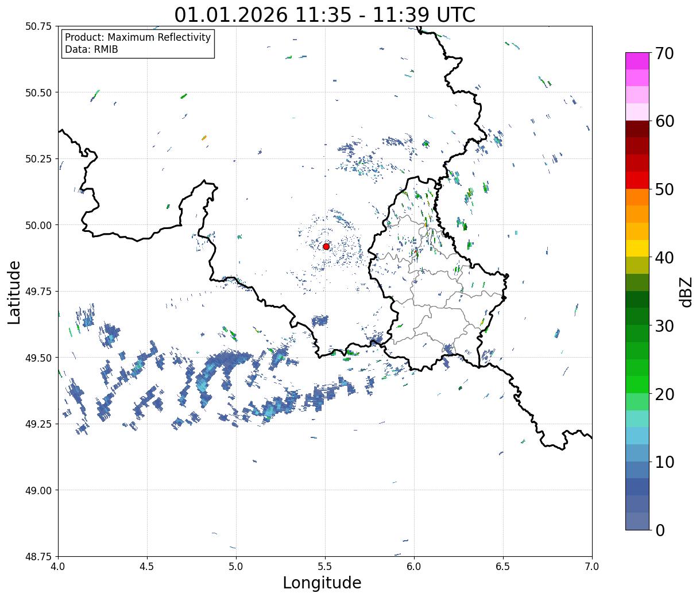Click the colorbar tick label 50
Viewport: 700px width, 597px height.
click(x=664, y=189)
